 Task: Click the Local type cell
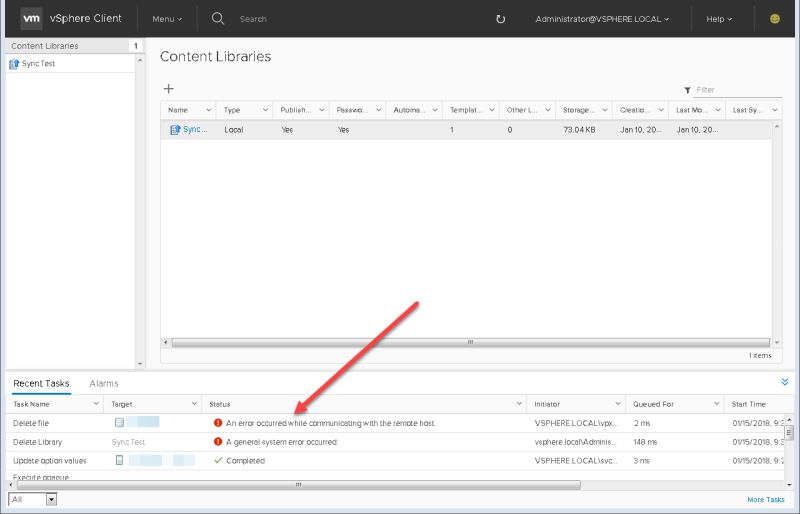(x=234, y=130)
